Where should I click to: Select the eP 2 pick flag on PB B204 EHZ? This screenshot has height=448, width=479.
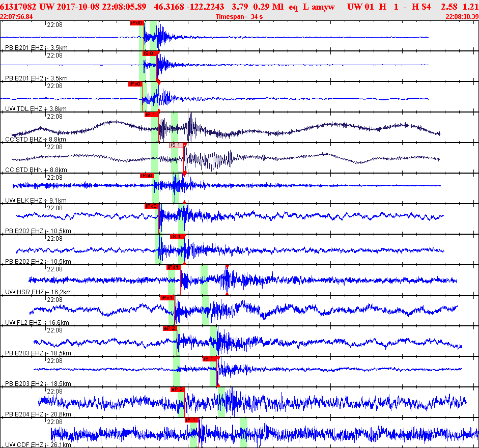coord(178,389)
